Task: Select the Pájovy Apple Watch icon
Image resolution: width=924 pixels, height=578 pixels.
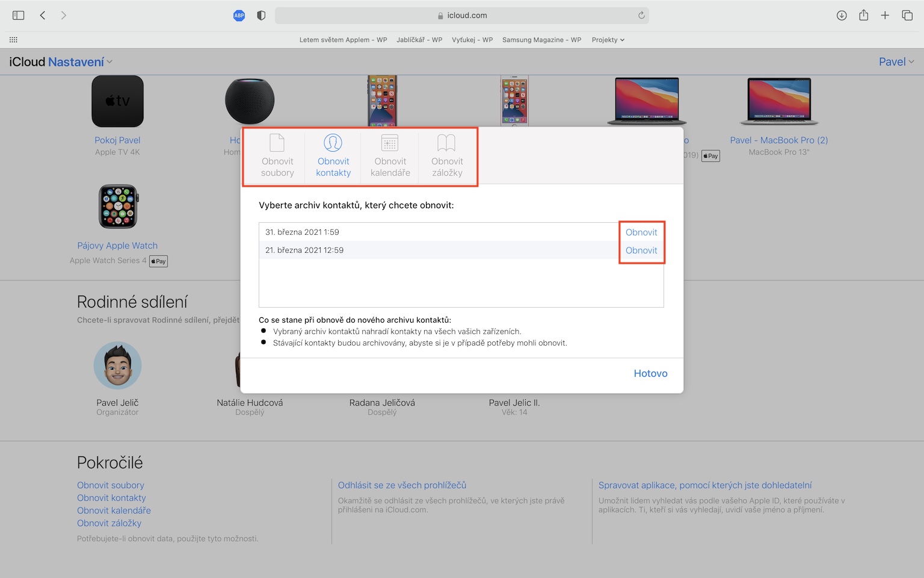Action: (118, 207)
